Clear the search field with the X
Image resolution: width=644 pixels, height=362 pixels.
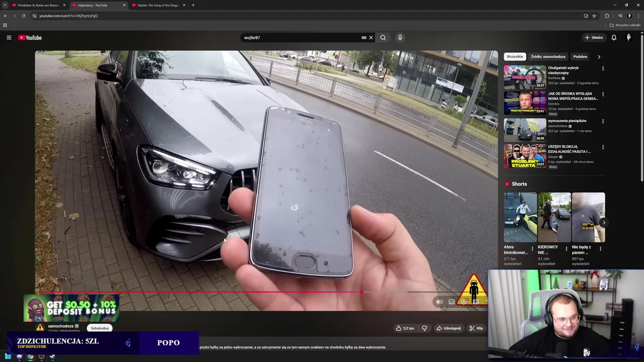tap(371, 38)
